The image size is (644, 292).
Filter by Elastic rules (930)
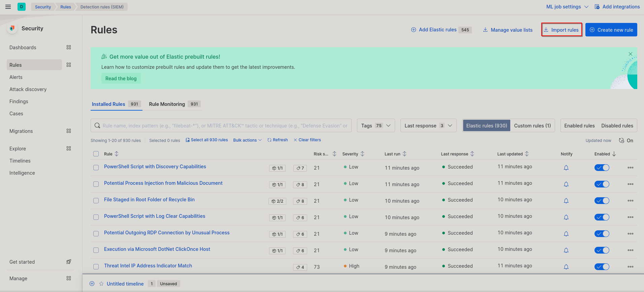tap(487, 125)
